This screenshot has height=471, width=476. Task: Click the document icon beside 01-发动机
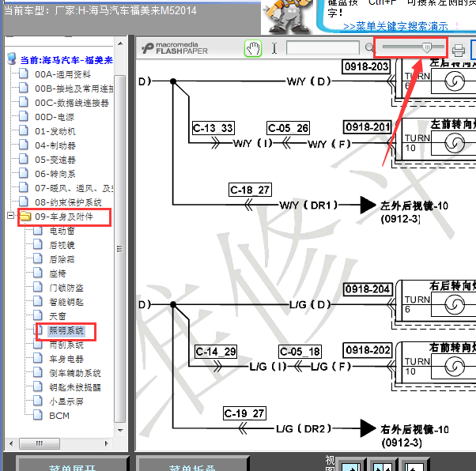pos(24,131)
